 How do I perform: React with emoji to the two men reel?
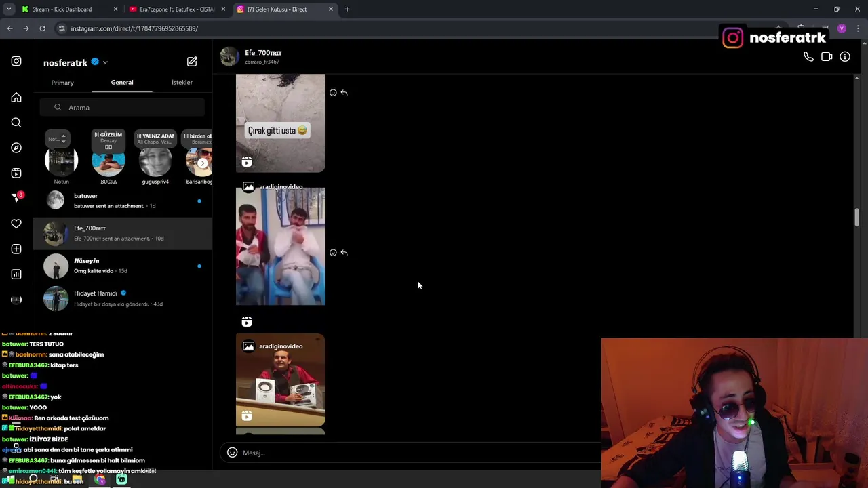(333, 253)
